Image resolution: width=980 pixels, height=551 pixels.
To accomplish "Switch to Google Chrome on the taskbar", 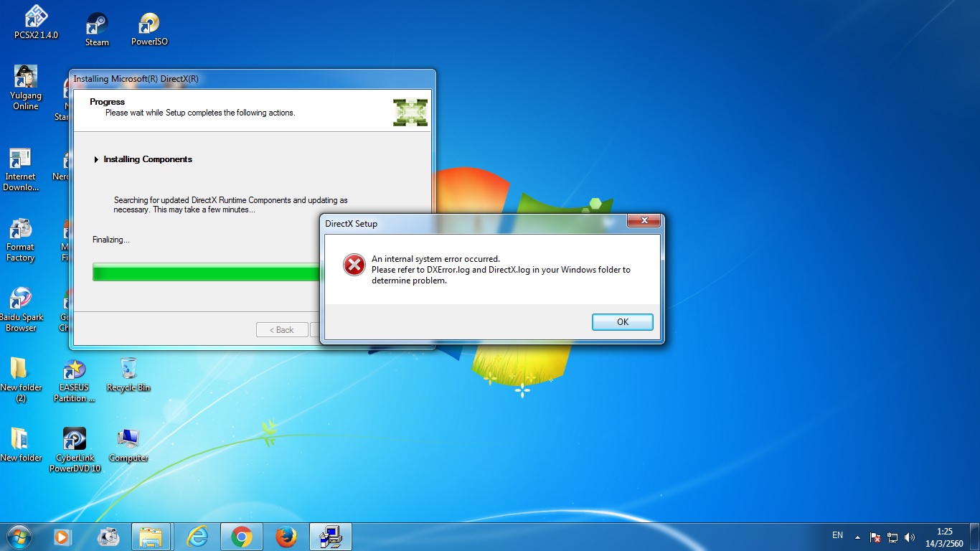I will pyautogui.click(x=241, y=537).
